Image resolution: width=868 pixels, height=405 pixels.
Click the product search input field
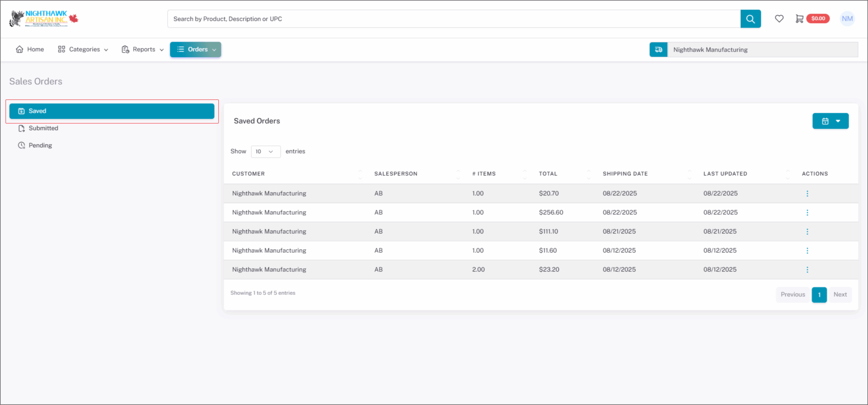[454, 19]
